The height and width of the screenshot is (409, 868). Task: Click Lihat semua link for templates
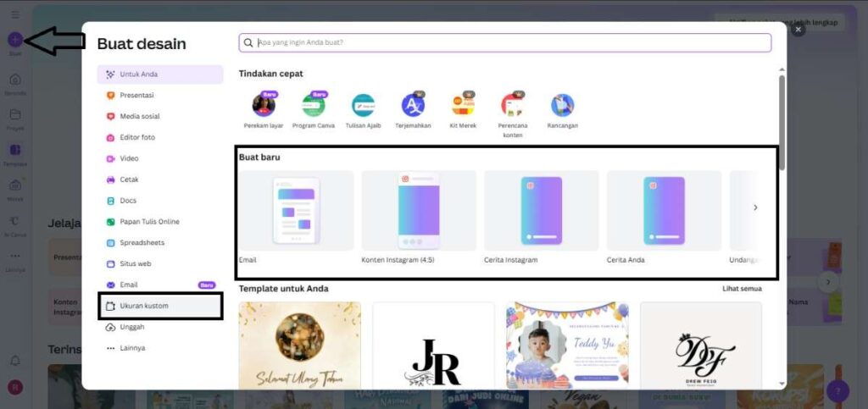point(742,289)
